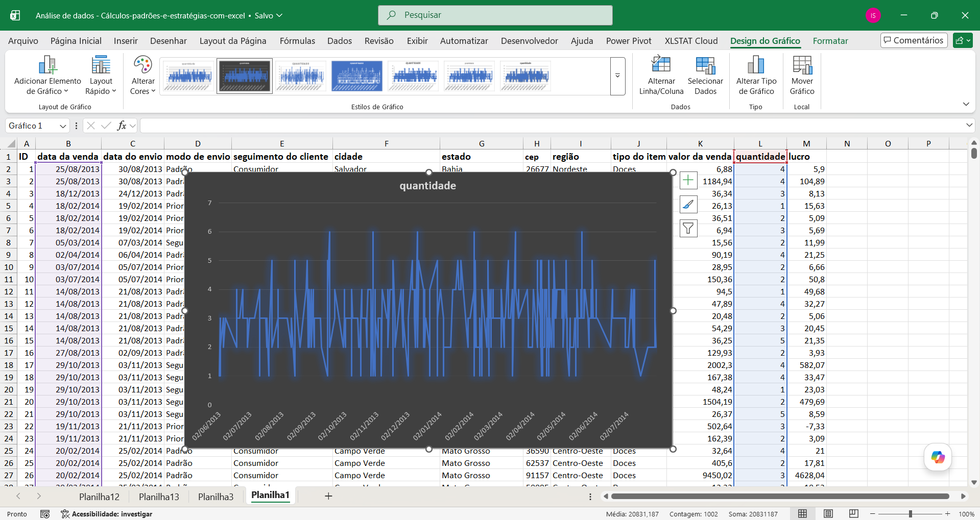Open the Formatar tab
Image resolution: width=980 pixels, height=520 pixels.
coord(830,41)
